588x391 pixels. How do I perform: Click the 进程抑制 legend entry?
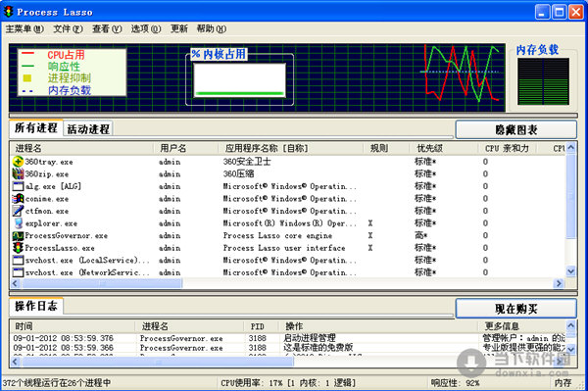56,78
